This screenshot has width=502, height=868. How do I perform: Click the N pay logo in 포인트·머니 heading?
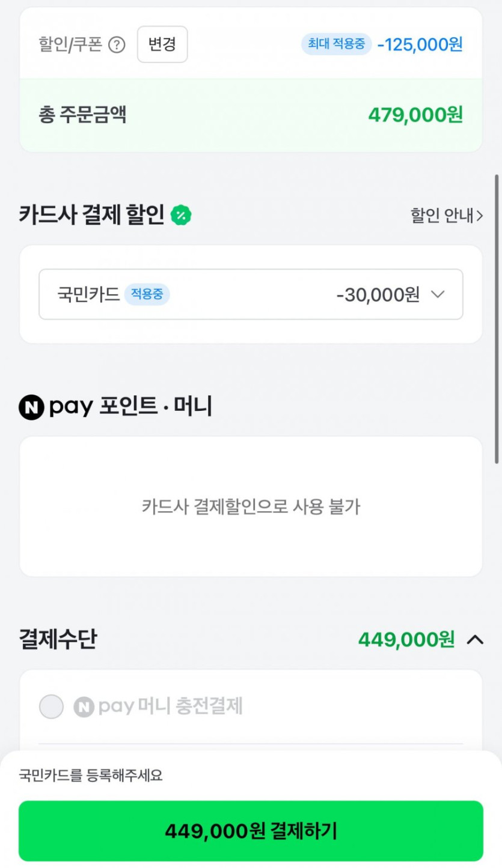tap(31, 408)
